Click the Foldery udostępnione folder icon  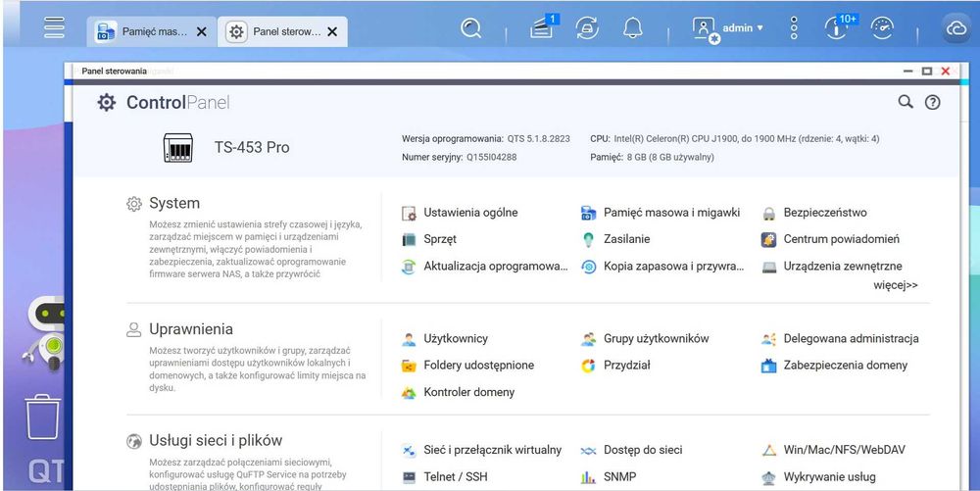[x=409, y=367]
